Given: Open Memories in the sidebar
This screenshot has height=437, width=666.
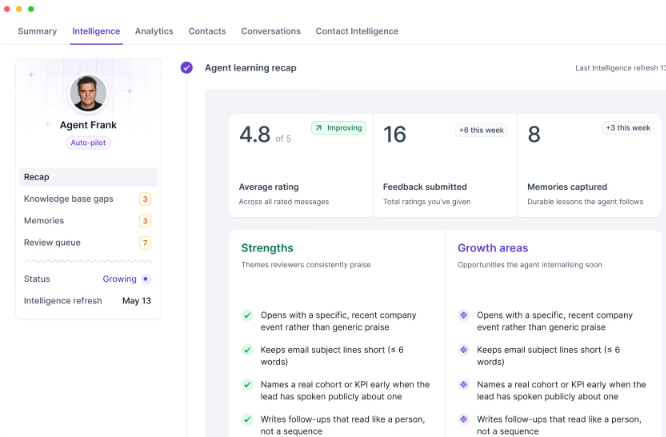Looking at the screenshot, I should [x=88, y=221].
